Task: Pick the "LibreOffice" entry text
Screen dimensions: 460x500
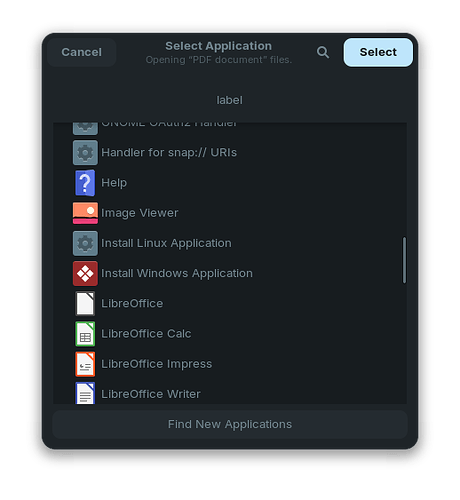Action: coord(132,304)
